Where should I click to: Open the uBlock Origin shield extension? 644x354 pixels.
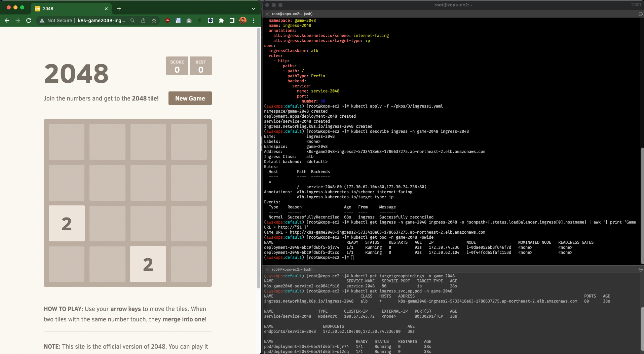point(167,21)
